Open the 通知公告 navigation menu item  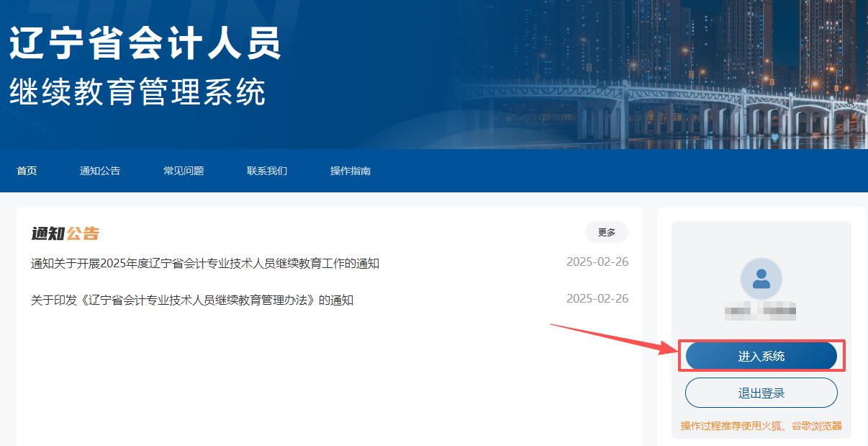(x=99, y=171)
